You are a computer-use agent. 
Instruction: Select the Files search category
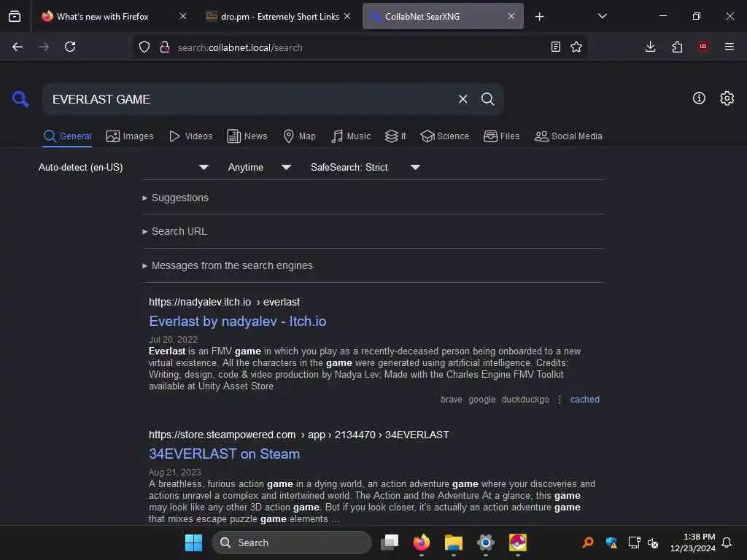[501, 136]
